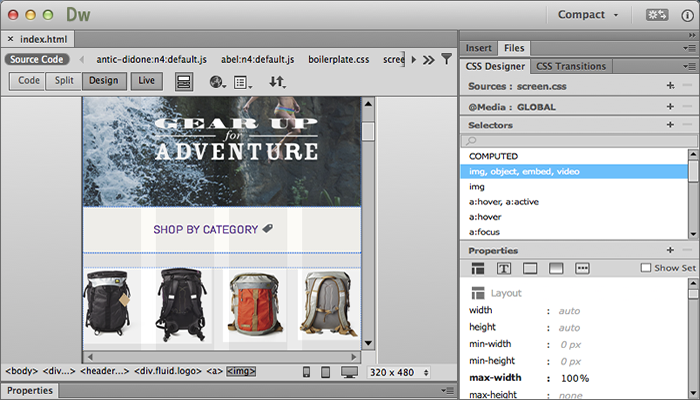
Task: Switch to Split view
Action: tap(64, 81)
